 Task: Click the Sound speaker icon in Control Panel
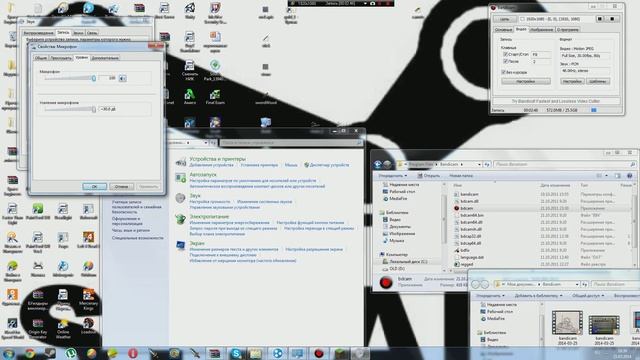click(x=180, y=198)
